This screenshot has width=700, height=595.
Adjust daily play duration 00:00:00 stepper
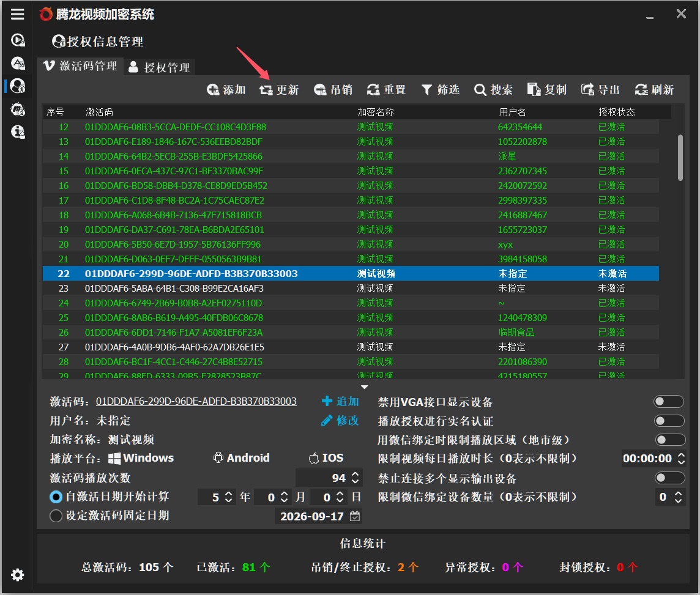coord(681,458)
